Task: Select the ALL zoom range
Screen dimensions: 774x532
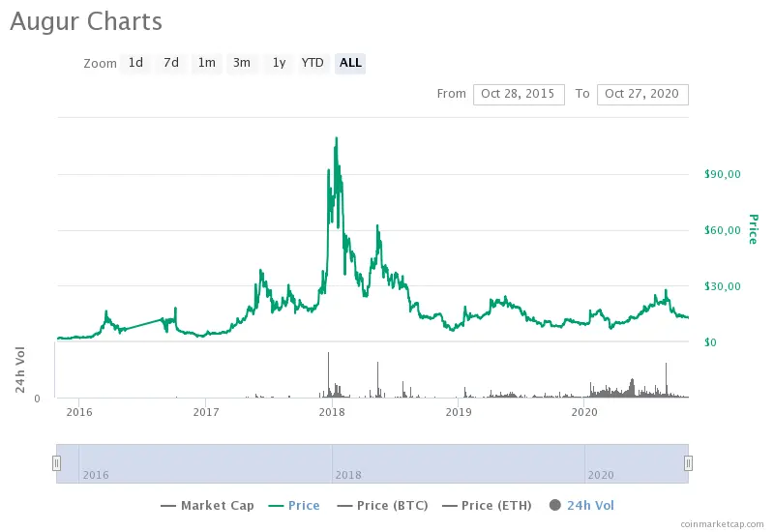Action: click(350, 63)
